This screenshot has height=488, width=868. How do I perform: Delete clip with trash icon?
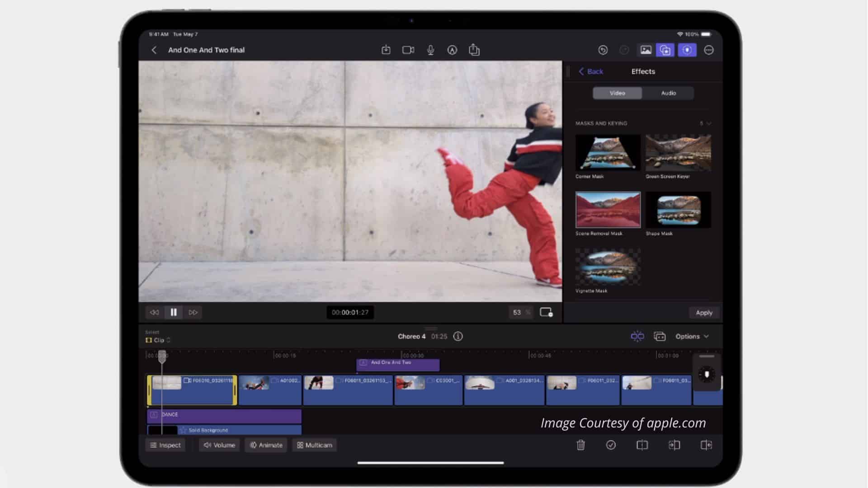[580, 445]
